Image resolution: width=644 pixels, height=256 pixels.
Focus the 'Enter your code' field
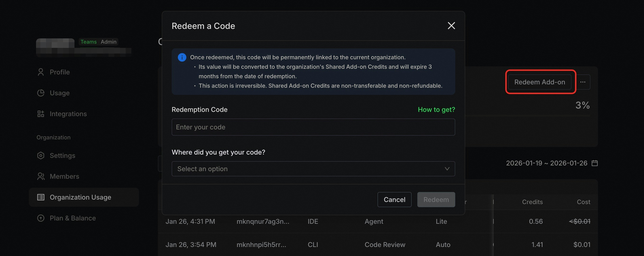[313, 127]
